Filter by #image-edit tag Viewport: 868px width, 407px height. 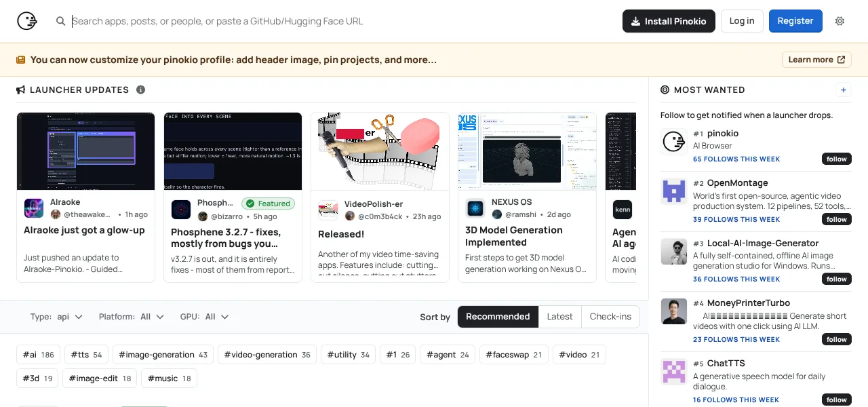coord(100,379)
